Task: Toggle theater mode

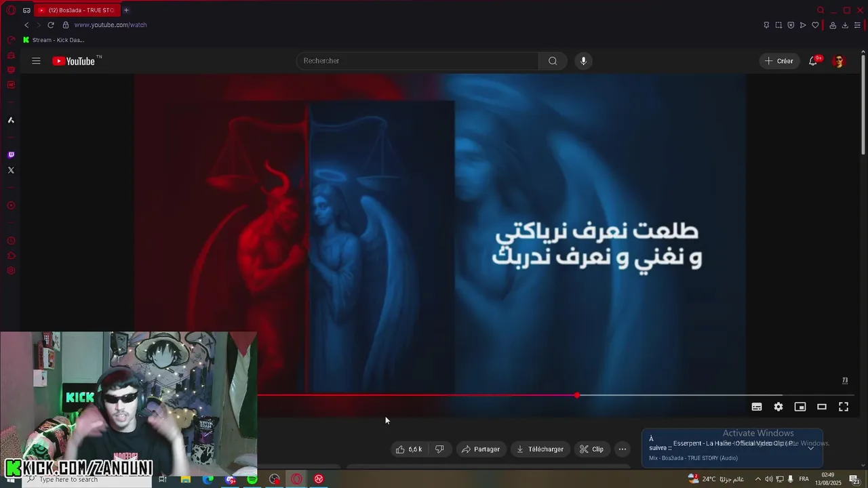Action: (x=822, y=407)
